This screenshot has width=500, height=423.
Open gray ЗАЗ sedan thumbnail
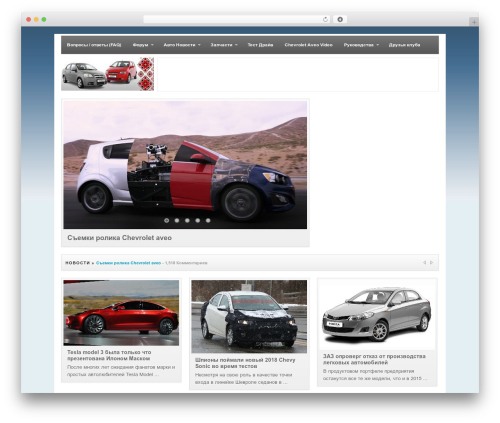[377, 315]
